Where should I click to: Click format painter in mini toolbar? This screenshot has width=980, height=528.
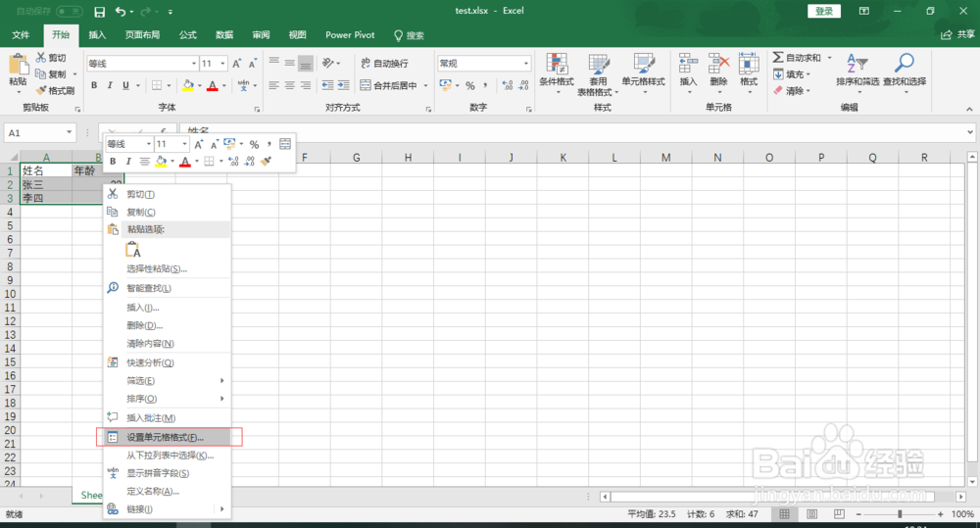[x=267, y=162]
